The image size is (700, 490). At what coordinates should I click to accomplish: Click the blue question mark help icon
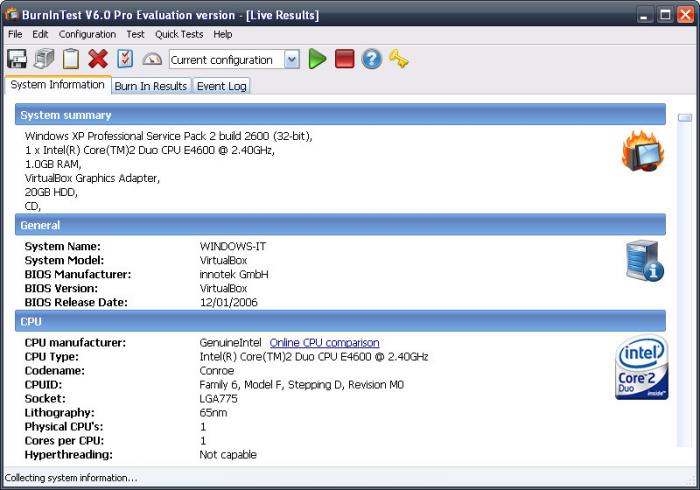tap(371, 59)
